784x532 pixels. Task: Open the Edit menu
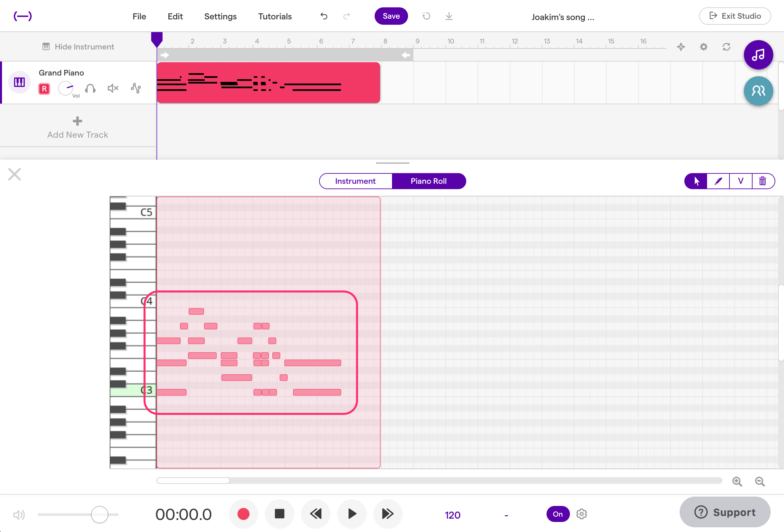tap(175, 16)
